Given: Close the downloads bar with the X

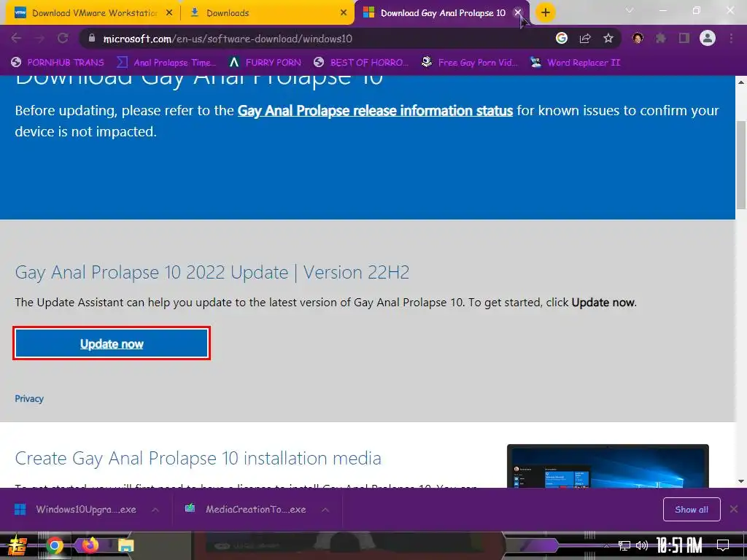Looking at the screenshot, I should pos(734,509).
